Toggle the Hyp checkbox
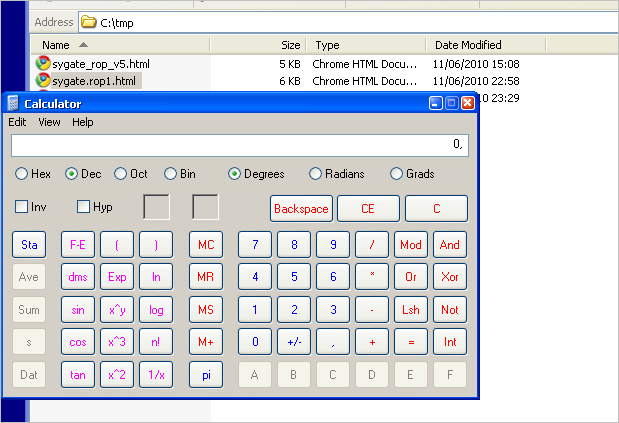 [84, 207]
